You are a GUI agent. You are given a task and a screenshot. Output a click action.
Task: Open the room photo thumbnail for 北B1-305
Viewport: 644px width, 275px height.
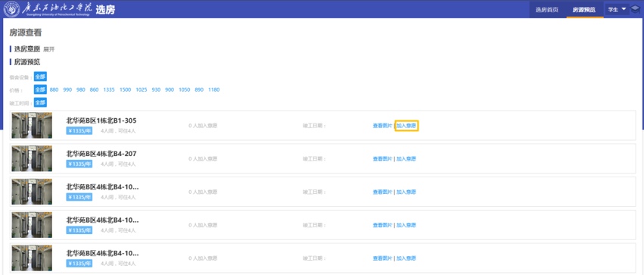tap(32, 125)
